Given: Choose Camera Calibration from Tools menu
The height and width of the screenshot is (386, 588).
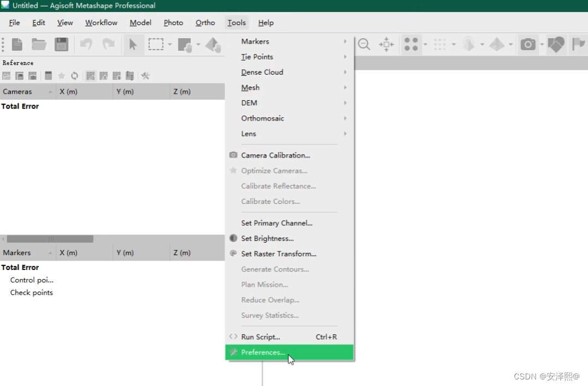Looking at the screenshot, I should 289,155.
